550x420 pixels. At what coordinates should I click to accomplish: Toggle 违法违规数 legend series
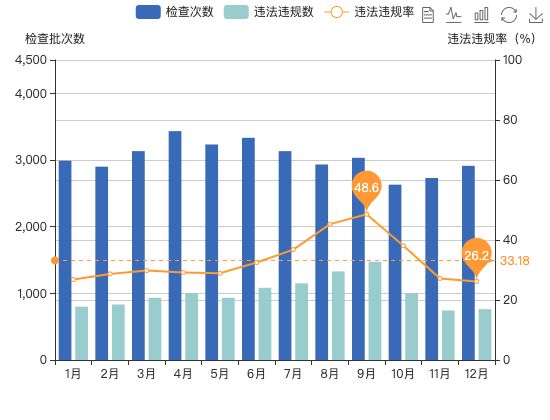pos(269,12)
